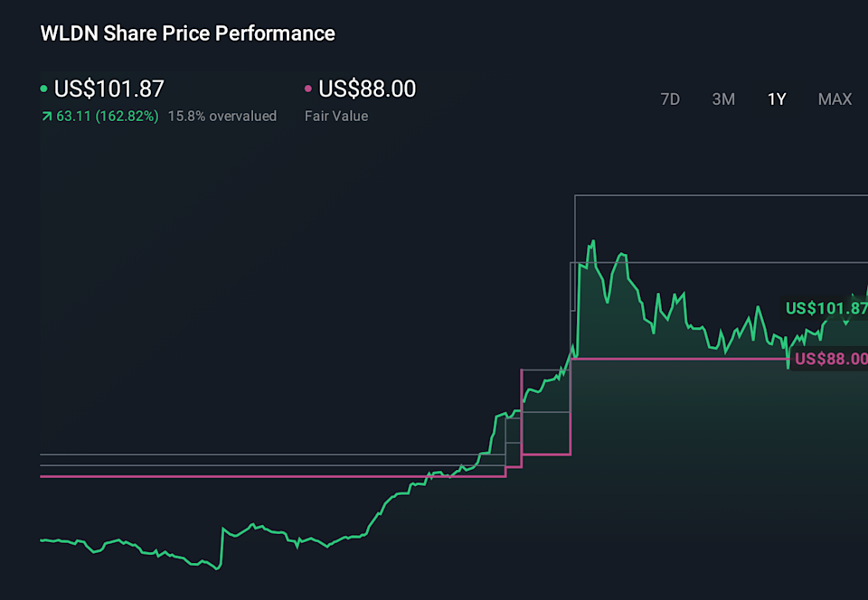Select the 1Y time range tab
Viewport: 868px width, 600px height.
pyautogui.click(x=777, y=99)
